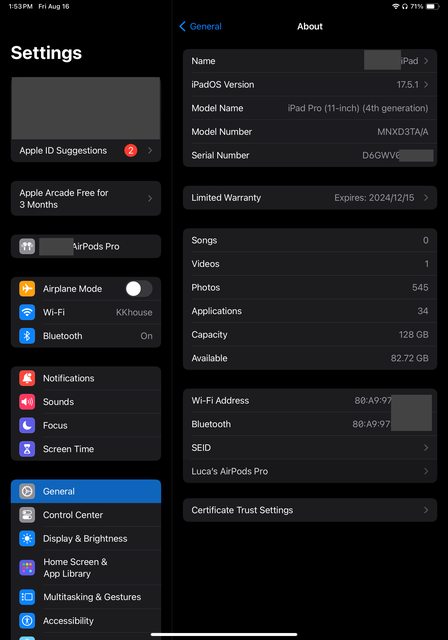This screenshot has width=448, height=640.
Task: Tap Apple Arcade Free for 3 Months offer
Action: [86, 198]
